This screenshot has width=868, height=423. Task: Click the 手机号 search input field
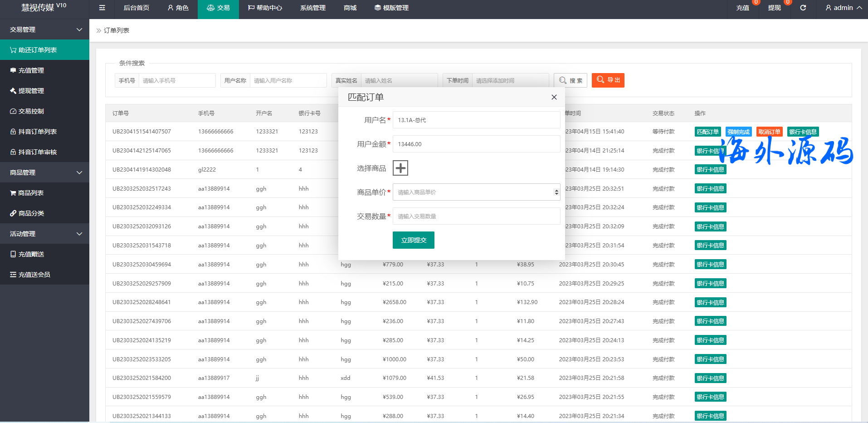tap(176, 80)
